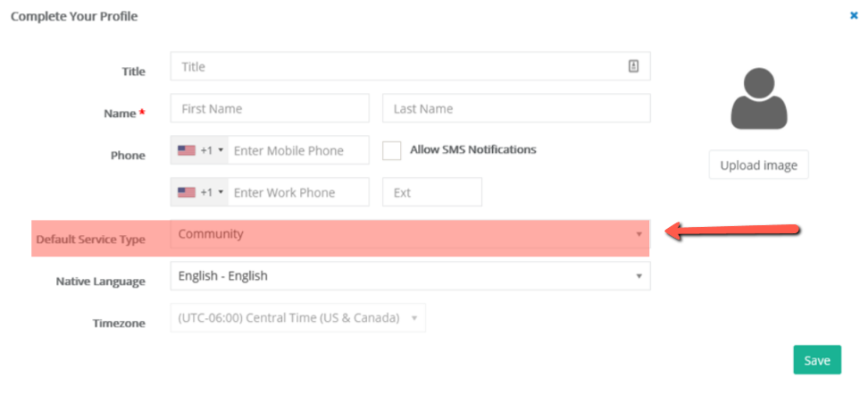Close the Complete Your Profile dialog
Image resolution: width=868 pixels, height=404 pixels.
[854, 15]
